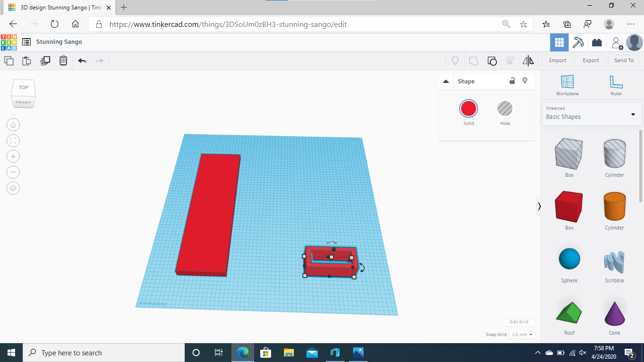Hide selected shape with lightbulb in Shape panel
644x362 pixels.
(525, 81)
